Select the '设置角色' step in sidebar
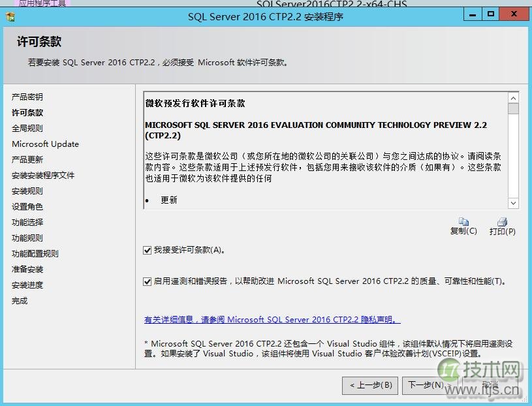Viewport: 532px width, 406px height. [x=27, y=206]
